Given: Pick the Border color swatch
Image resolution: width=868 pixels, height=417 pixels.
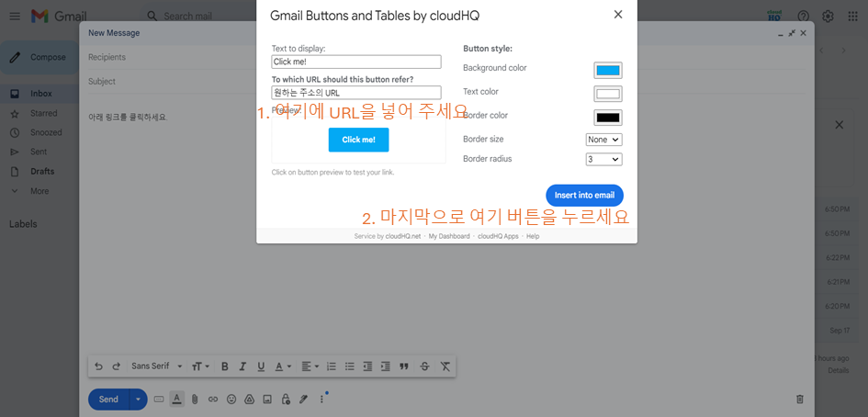Looking at the screenshot, I should [608, 118].
